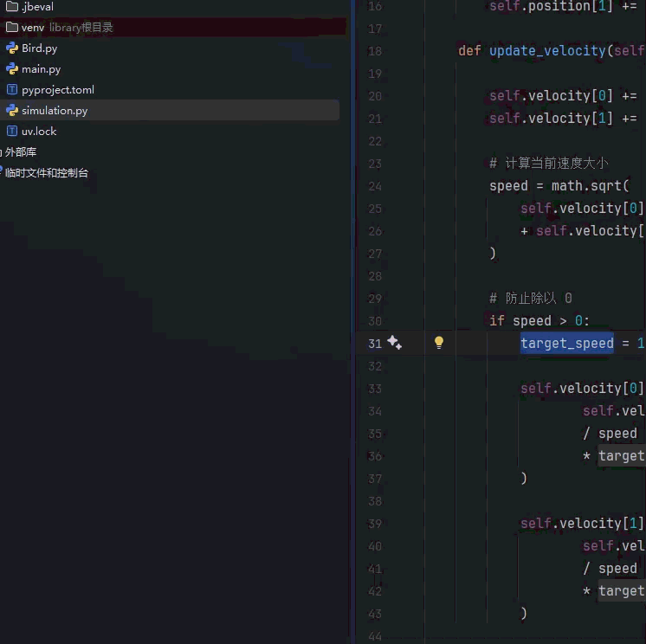Click the folder icon beside venv
The height and width of the screenshot is (644, 646).
12,27
